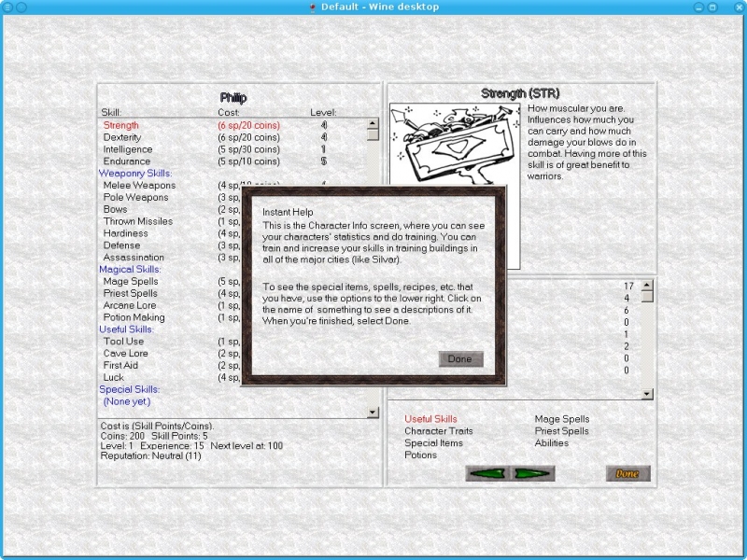
Task: Open the Special Items list
Action: (433, 443)
